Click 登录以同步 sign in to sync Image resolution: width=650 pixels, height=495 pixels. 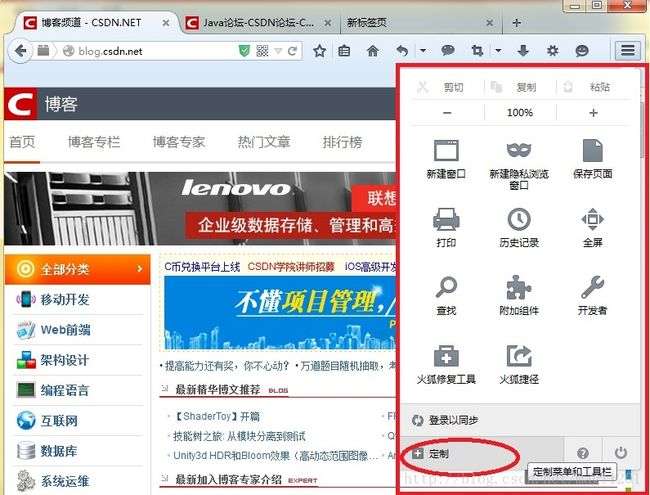coord(520,420)
